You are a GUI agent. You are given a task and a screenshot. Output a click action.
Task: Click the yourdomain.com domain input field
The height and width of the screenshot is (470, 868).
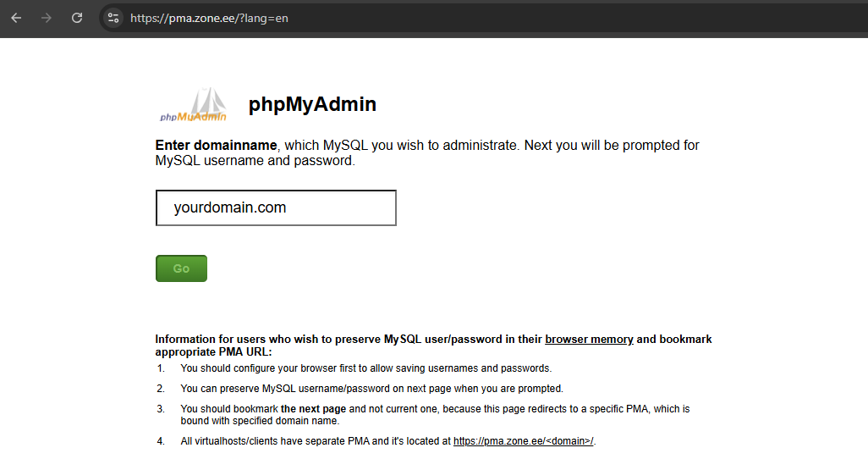(x=276, y=208)
